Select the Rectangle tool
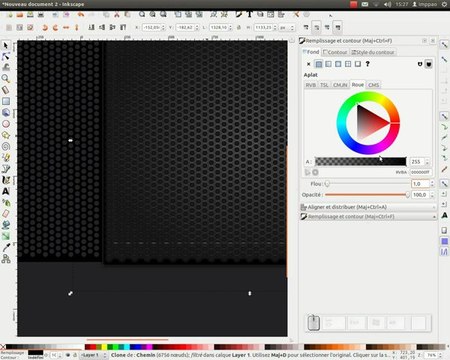 coord(6,101)
